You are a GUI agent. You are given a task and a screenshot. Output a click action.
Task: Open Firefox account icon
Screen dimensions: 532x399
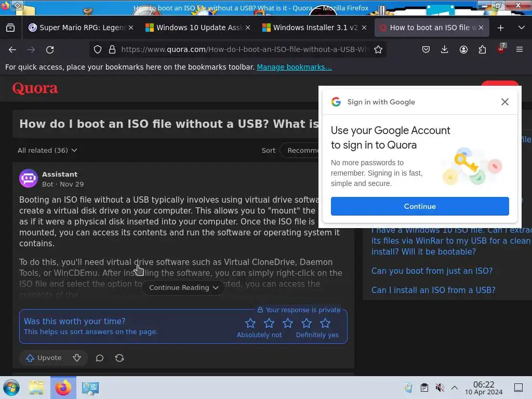click(463, 49)
